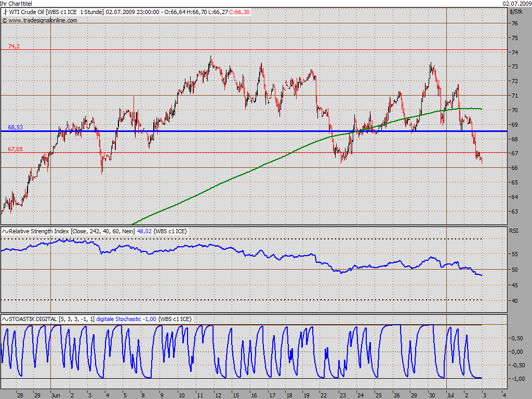The height and width of the screenshot is (399, 532).
Task: Click the 'Ihr Charttitel' chart title
Action: pyautogui.click(x=16, y=4)
